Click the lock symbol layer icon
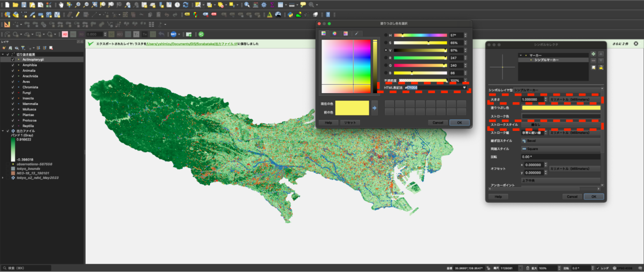Image resolution: width=644 pixels, height=272 pixels. coord(601,67)
